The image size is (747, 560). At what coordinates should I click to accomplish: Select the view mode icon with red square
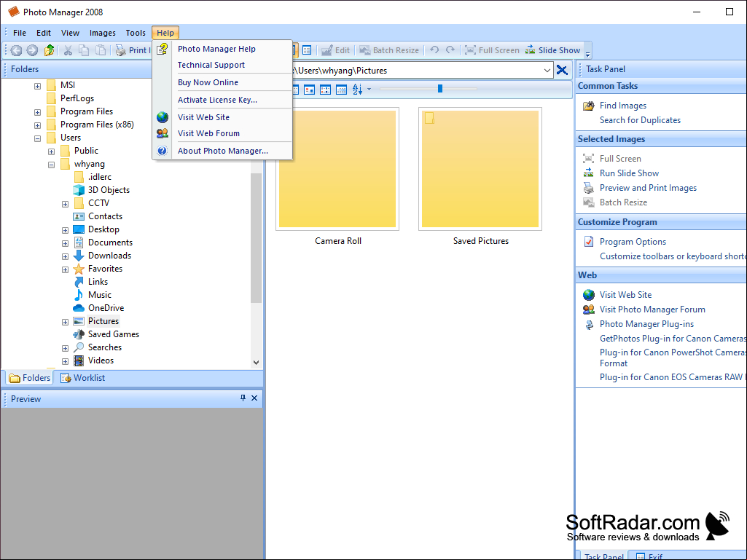tap(309, 89)
